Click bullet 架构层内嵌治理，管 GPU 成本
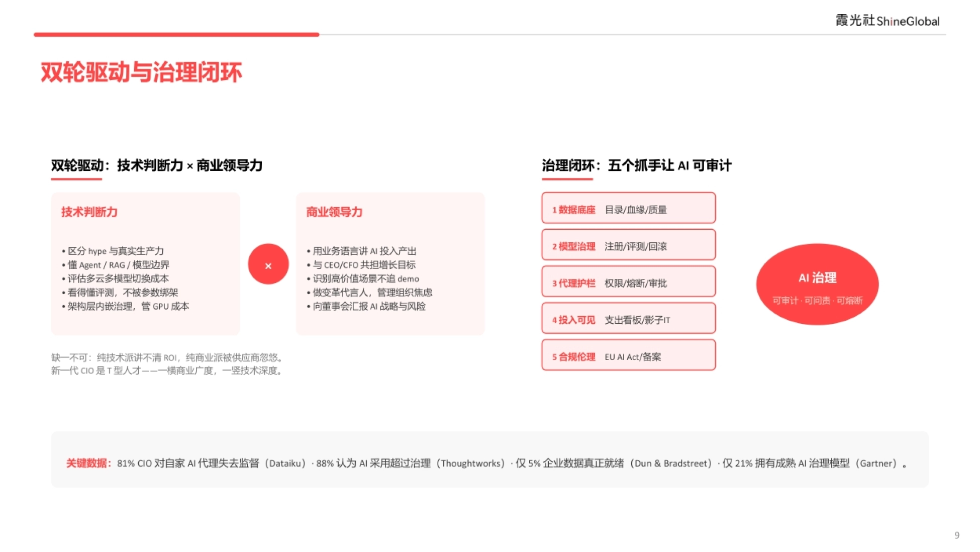 pyautogui.click(x=125, y=306)
